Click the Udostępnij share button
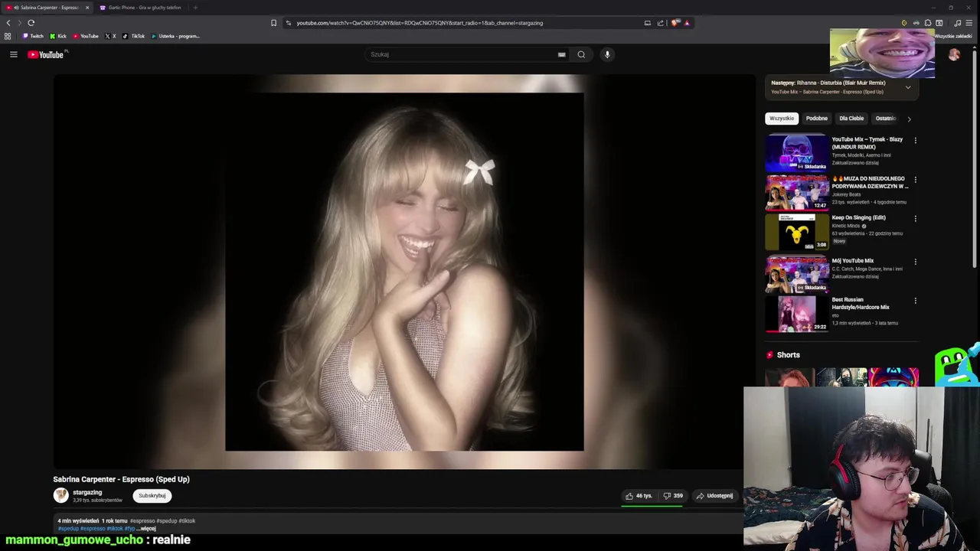980x551 pixels. pyautogui.click(x=714, y=496)
